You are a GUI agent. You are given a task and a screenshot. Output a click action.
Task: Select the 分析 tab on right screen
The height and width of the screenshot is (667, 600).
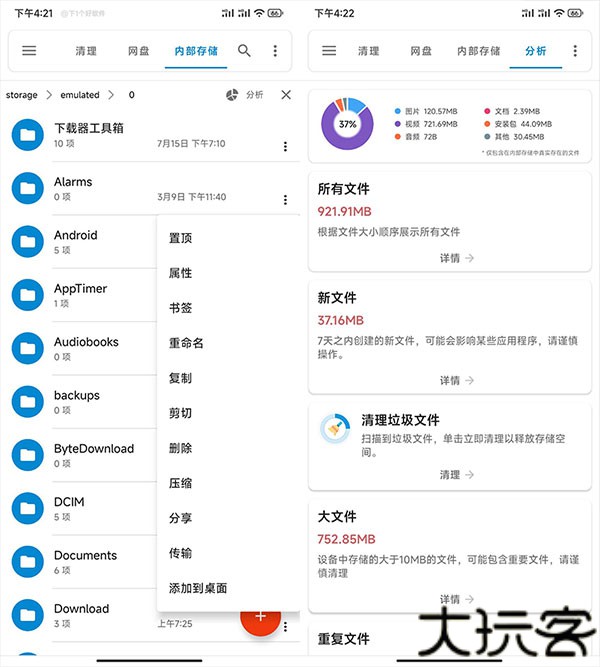536,51
